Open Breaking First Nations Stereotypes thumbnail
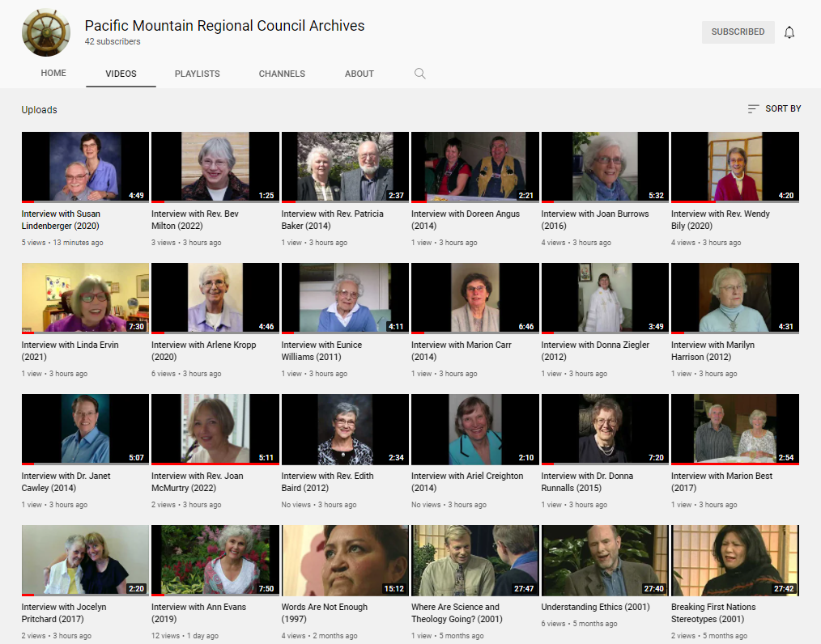 (735, 561)
